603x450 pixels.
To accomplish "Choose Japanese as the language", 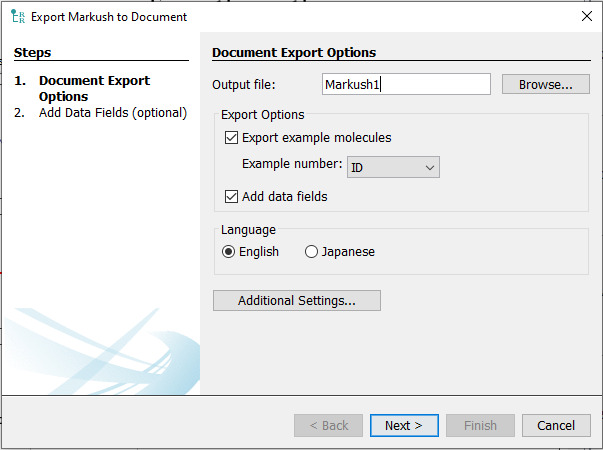I will (311, 252).
